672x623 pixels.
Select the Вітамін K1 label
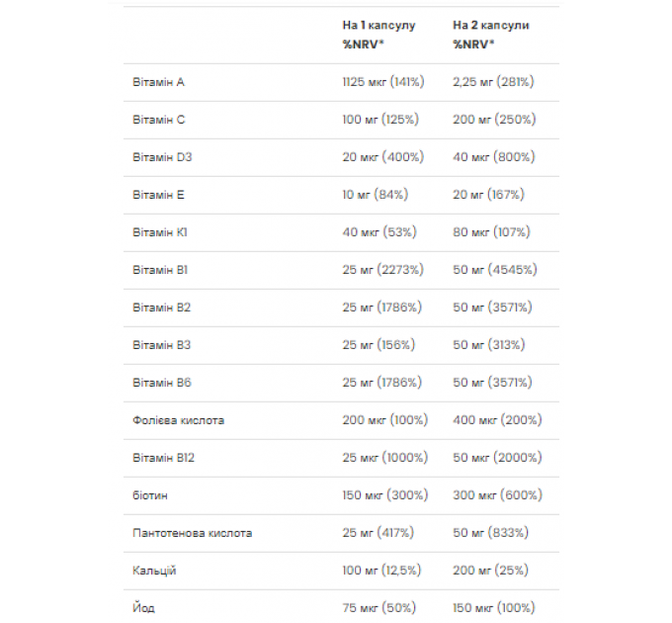160,232
